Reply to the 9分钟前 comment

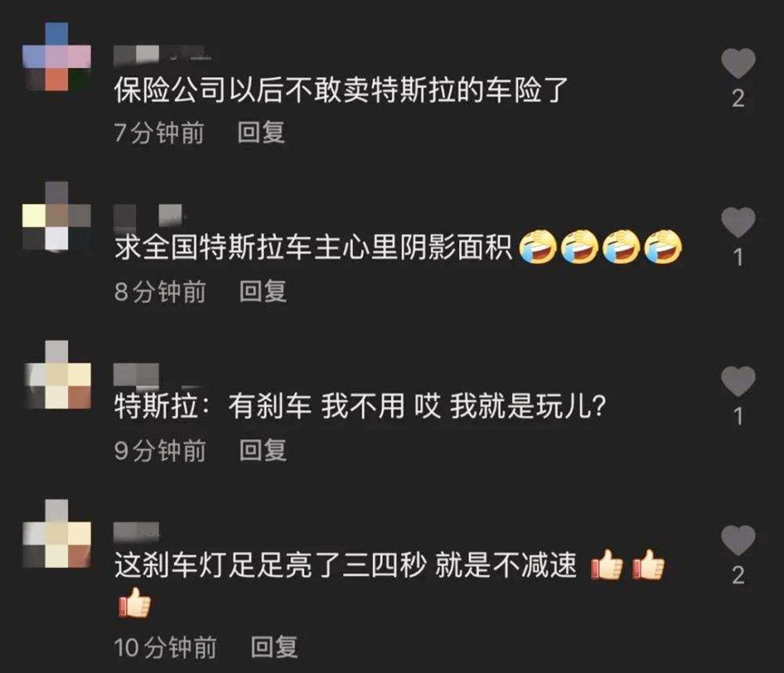pos(263,450)
